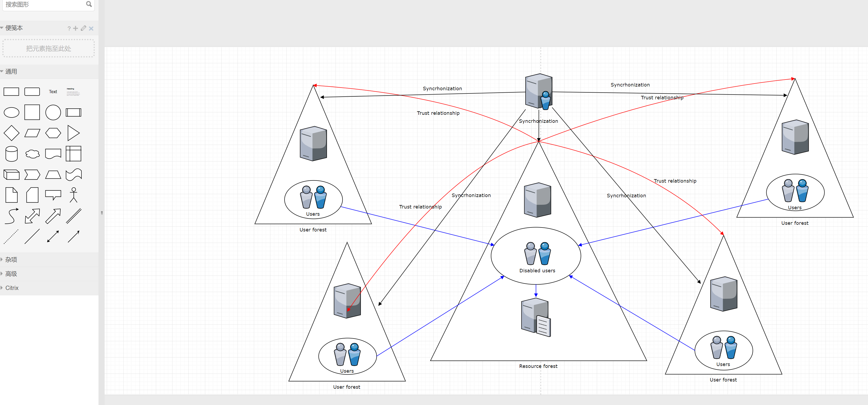This screenshot has width=868, height=405.
Task: Select the ellipse shape in the shape palette
Action: coord(11,113)
